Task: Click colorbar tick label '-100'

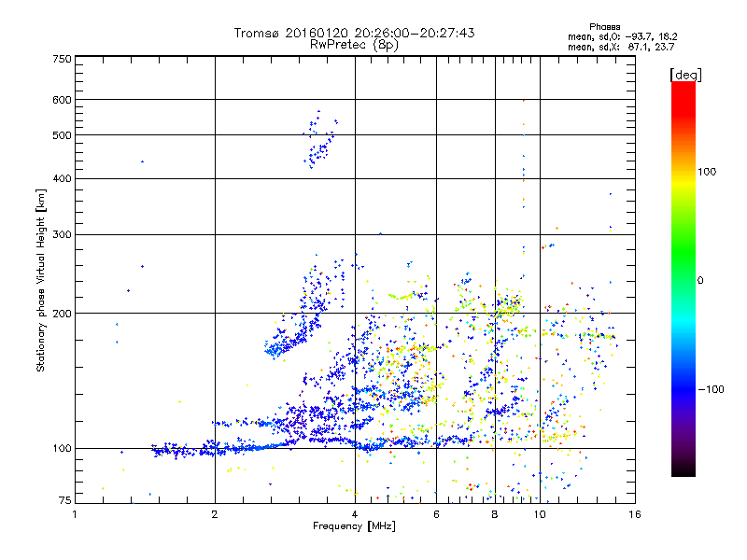Action: 711,389
